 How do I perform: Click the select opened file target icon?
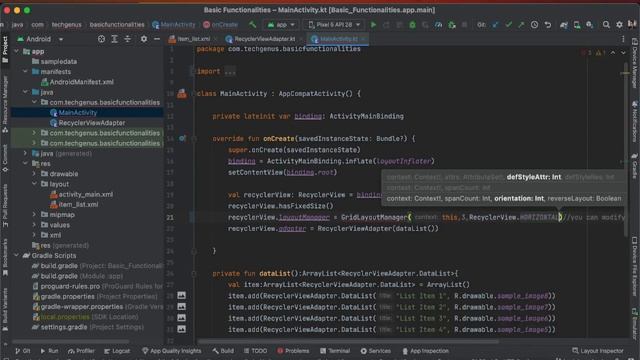point(101,39)
